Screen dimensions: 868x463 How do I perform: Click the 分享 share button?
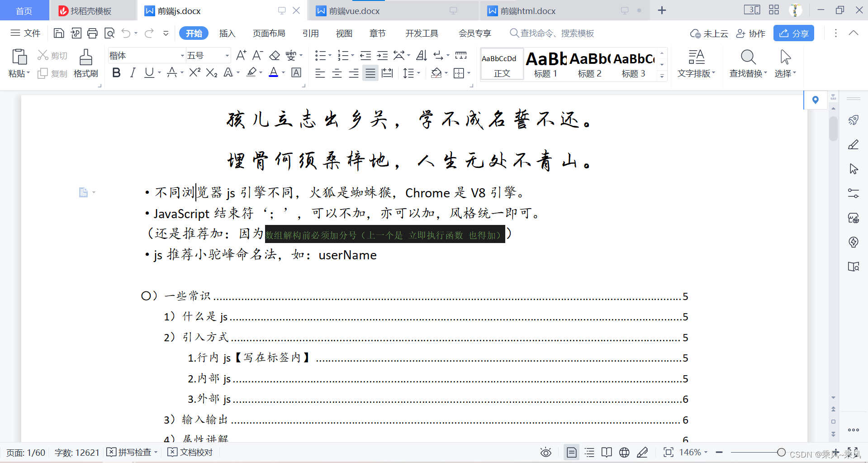point(793,33)
